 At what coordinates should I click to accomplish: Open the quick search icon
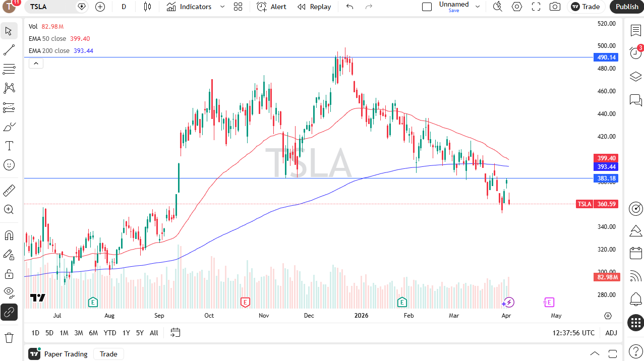498,7
